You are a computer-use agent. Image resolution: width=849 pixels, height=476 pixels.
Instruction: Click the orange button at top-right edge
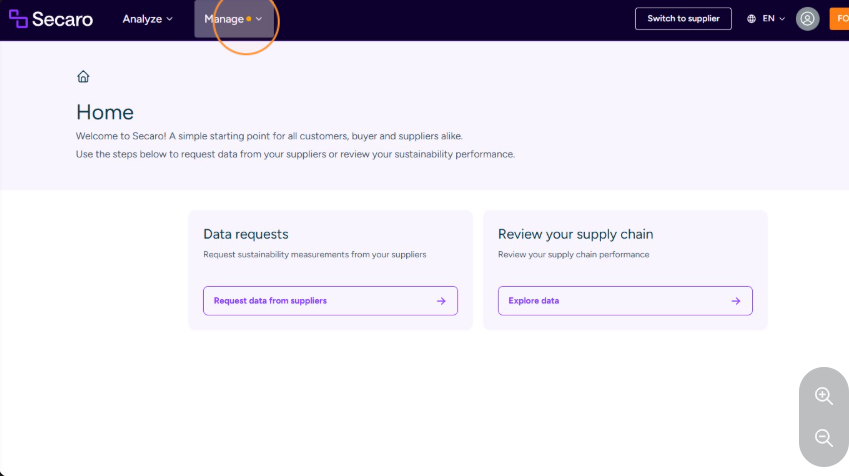pos(839,19)
